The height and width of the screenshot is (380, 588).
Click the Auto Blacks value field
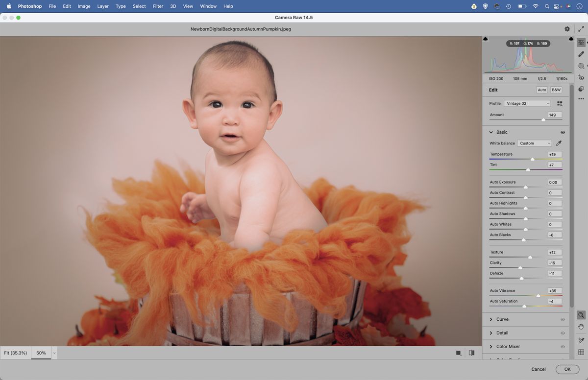coord(555,235)
